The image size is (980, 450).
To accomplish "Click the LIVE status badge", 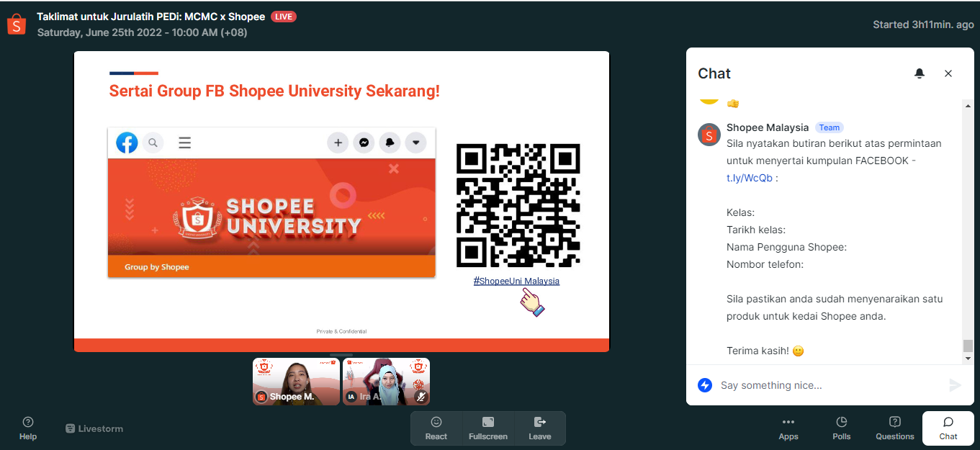I will point(284,17).
